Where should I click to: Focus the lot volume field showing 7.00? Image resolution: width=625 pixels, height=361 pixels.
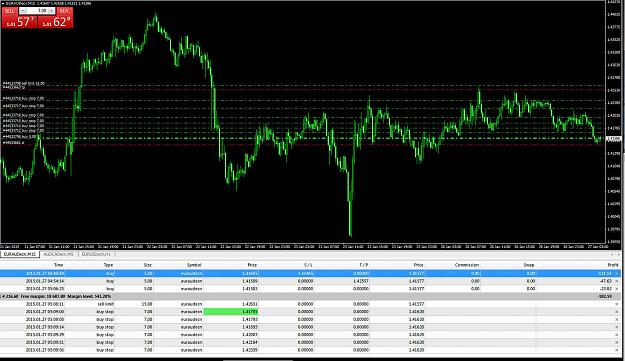pos(37,11)
